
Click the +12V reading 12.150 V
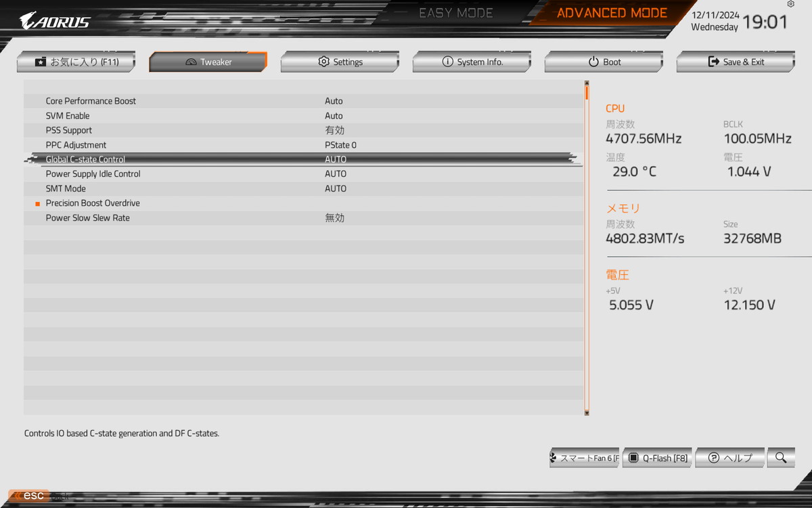tap(750, 305)
